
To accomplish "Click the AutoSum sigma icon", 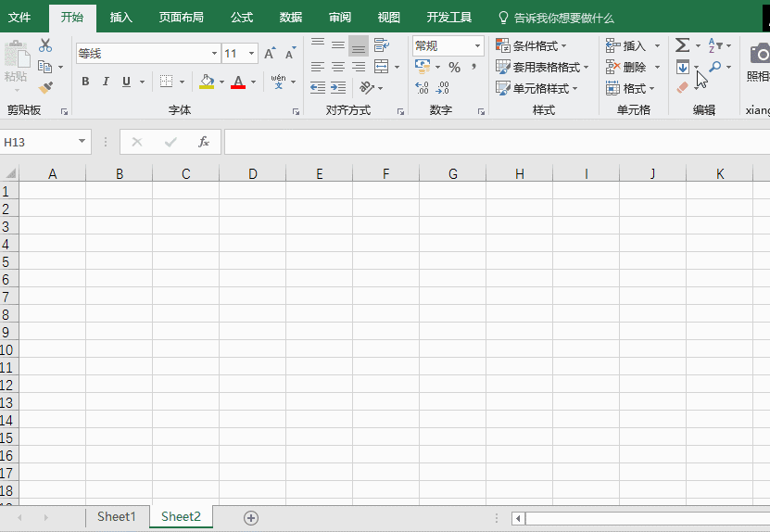I will 682,45.
